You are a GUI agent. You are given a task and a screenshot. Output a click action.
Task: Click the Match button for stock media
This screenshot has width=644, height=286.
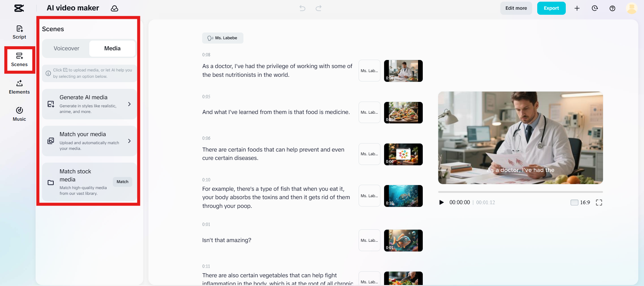pos(122,182)
